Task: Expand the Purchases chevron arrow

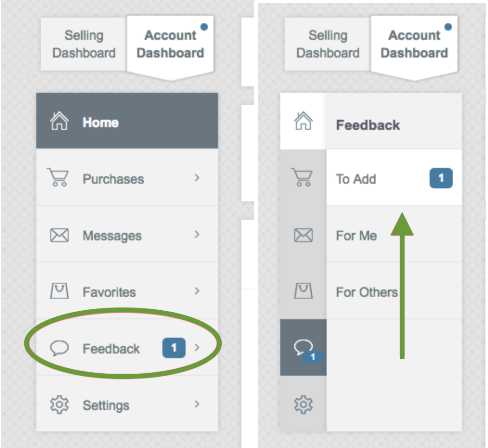Action: (197, 178)
